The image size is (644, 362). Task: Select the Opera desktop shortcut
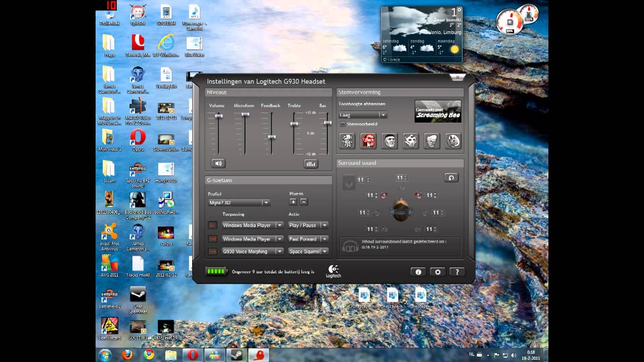pyautogui.click(x=138, y=140)
